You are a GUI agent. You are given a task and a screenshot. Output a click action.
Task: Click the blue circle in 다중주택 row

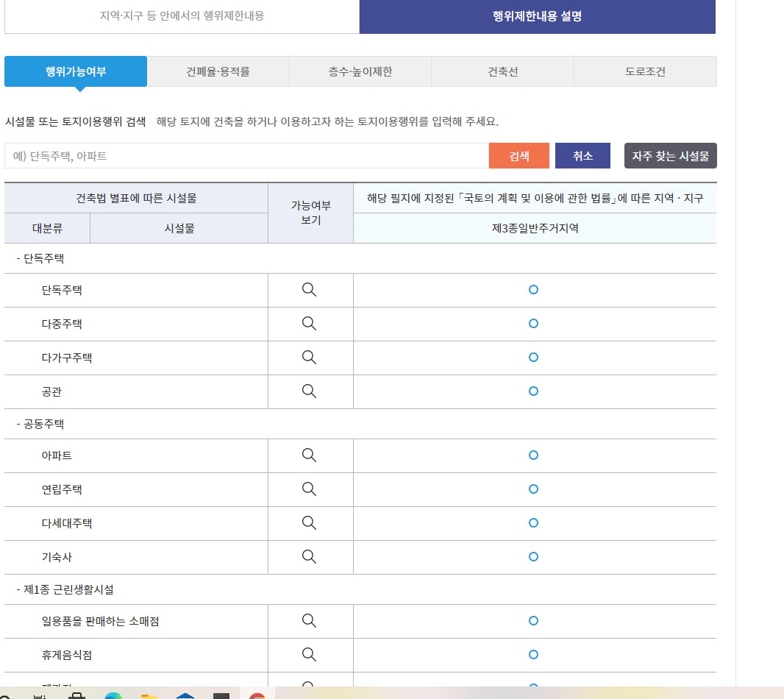point(533,324)
